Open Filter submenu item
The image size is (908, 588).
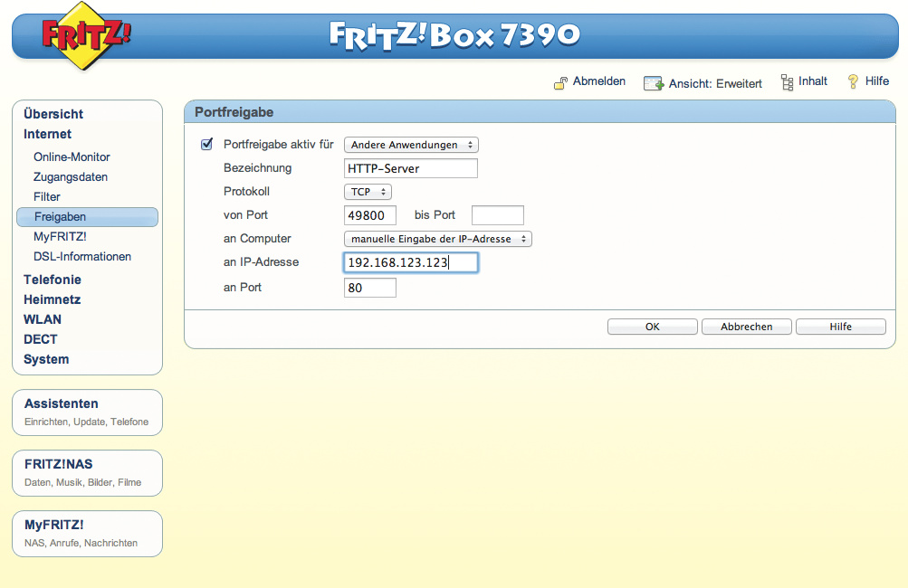[47, 197]
